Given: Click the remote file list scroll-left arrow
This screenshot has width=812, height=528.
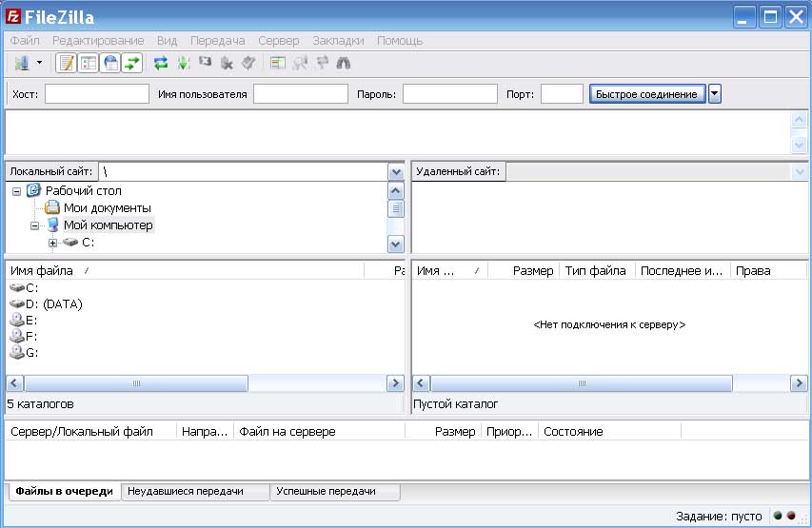Looking at the screenshot, I should point(421,383).
